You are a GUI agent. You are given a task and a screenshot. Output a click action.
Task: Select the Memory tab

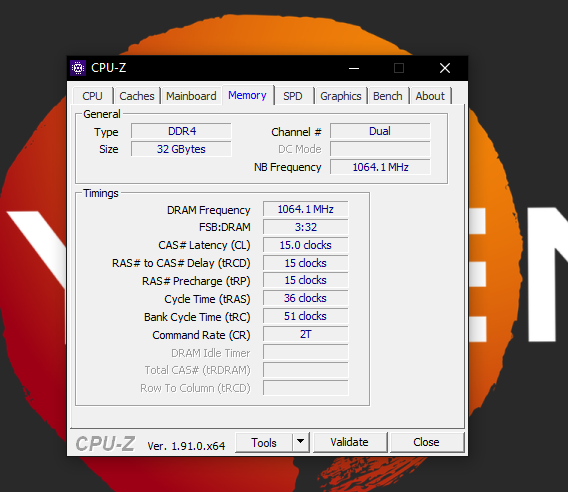tap(247, 95)
